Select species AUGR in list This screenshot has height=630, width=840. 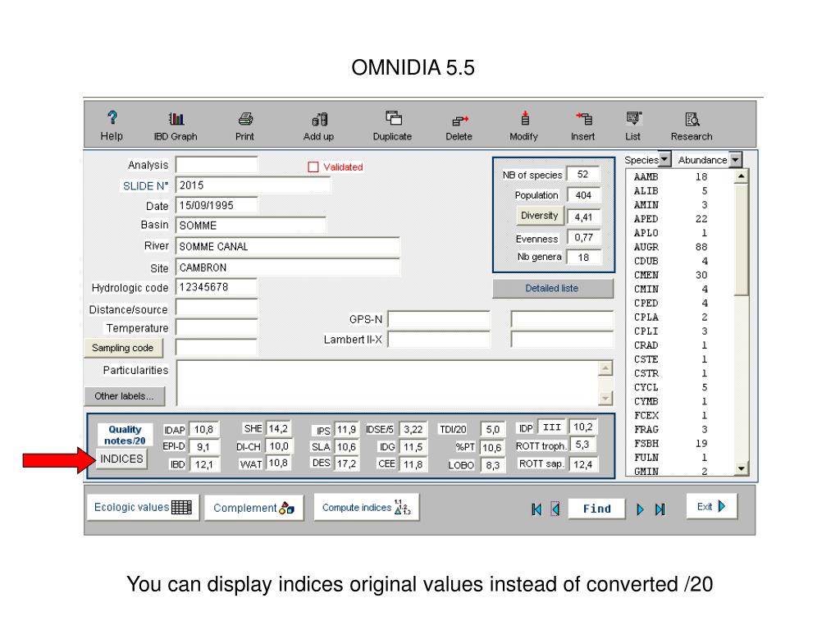pyautogui.click(x=671, y=247)
